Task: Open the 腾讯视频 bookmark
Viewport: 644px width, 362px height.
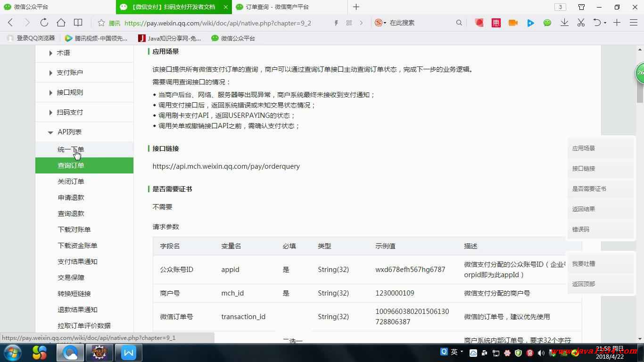Action: click(x=96, y=38)
